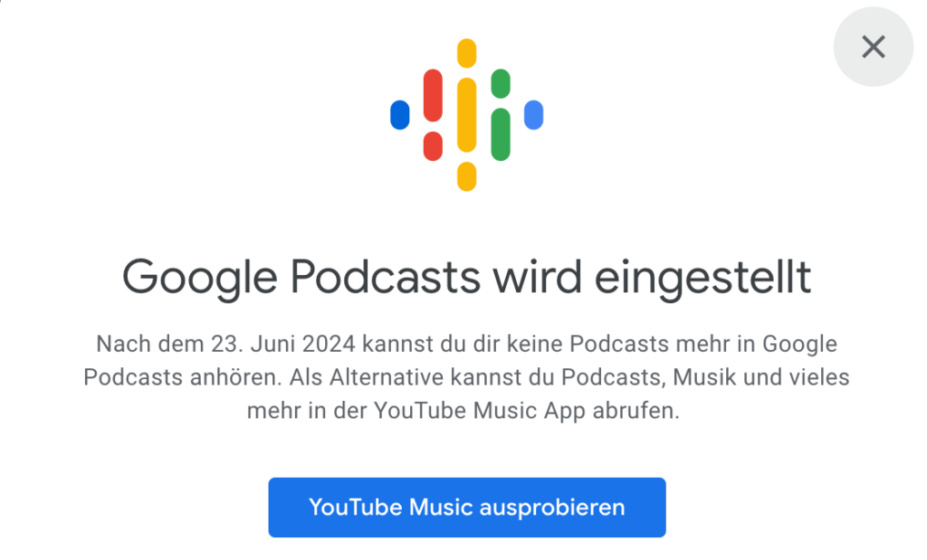Click the word Google in the heading
This screenshot has width=927, height=560.
point(200,278)
